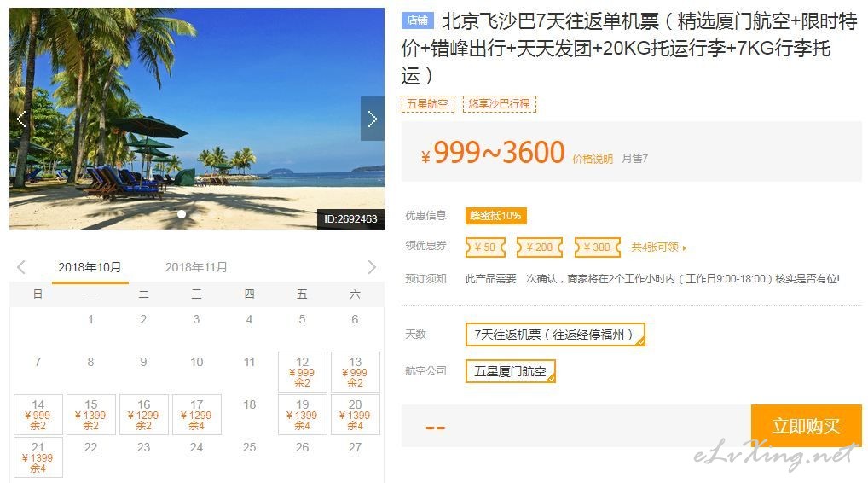Show the previous beach photo with left arrow
Viewport: 868px width, 483px height.
[x=21, y=119]
